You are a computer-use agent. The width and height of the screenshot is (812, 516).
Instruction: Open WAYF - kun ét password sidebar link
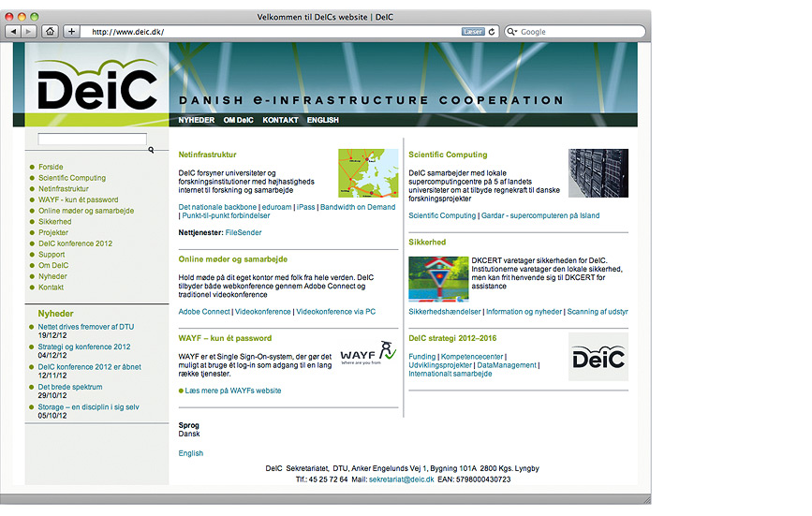(x=78, y=199)
